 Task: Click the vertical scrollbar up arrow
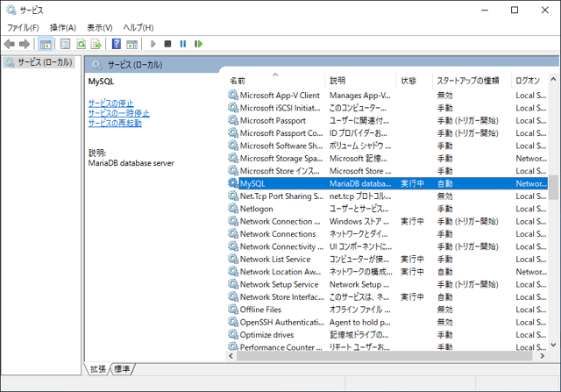[553, 79]
